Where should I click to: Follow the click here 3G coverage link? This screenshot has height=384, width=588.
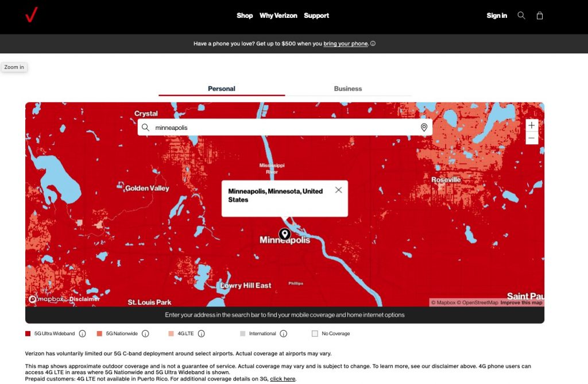coord(283,379)
